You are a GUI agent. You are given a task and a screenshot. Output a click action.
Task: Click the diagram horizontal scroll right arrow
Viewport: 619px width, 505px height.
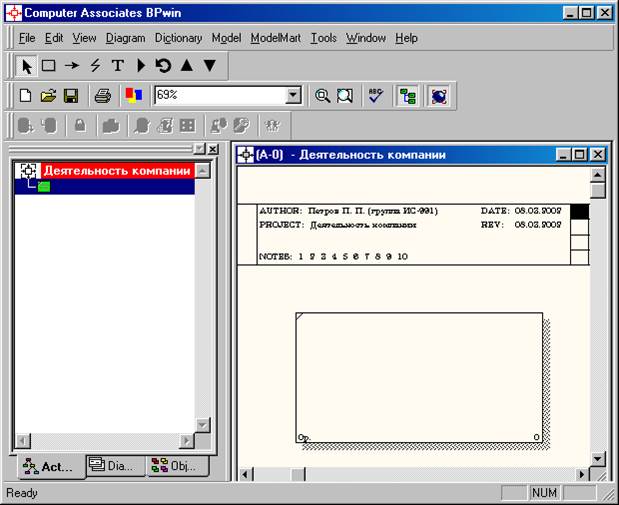click(581, 474)
